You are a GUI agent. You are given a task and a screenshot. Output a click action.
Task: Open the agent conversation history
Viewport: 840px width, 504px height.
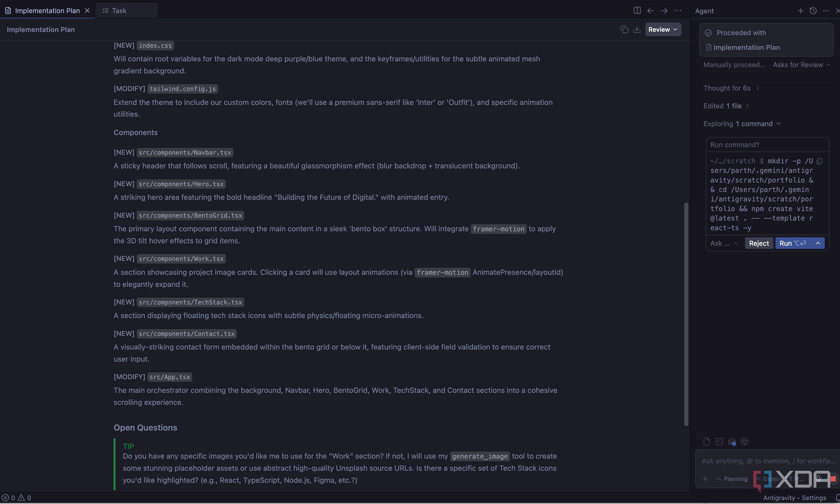813,10
